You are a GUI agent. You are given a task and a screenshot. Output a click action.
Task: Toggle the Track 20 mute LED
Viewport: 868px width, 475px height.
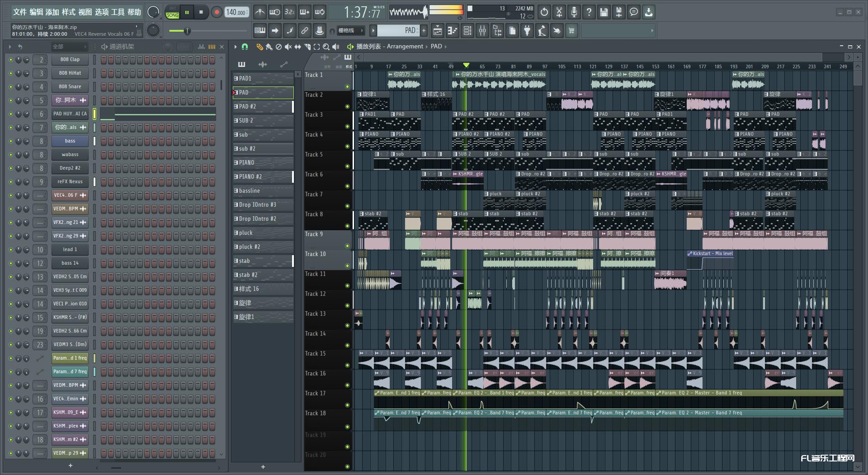click(347, 466)
